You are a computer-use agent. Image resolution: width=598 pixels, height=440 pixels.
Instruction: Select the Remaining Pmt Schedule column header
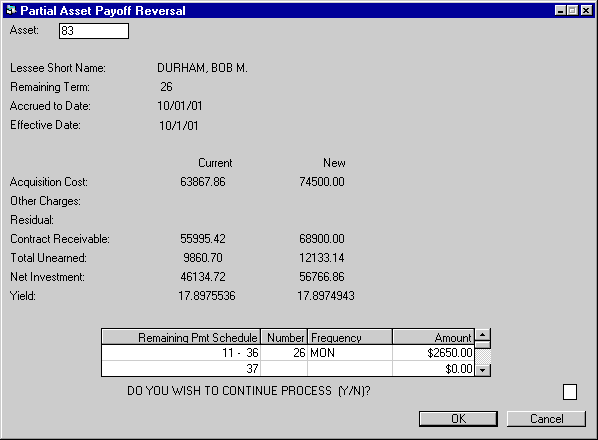click(181, 337)
